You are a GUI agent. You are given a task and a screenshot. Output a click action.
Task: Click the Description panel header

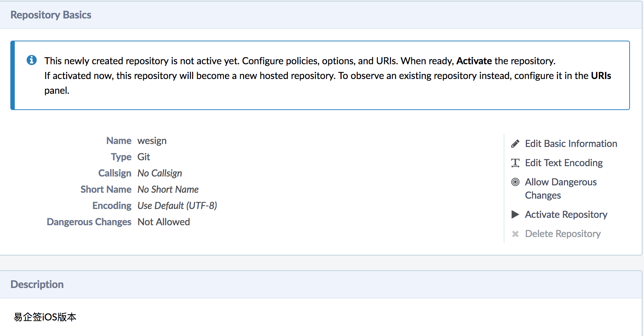(x=37, y=284)
